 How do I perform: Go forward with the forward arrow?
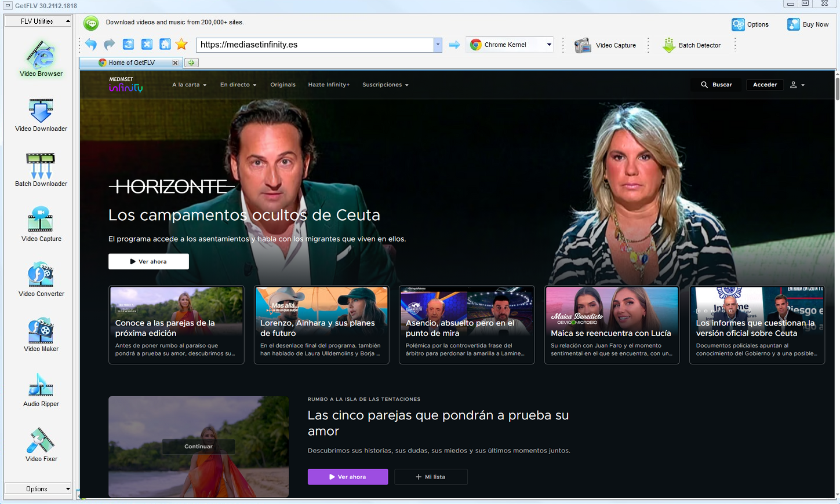[x=110, y=45]
